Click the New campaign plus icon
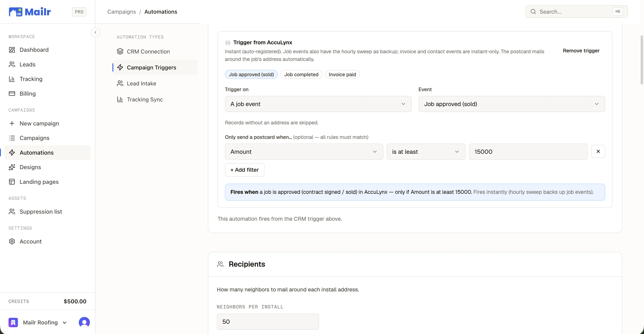 [x=12, y=123]
